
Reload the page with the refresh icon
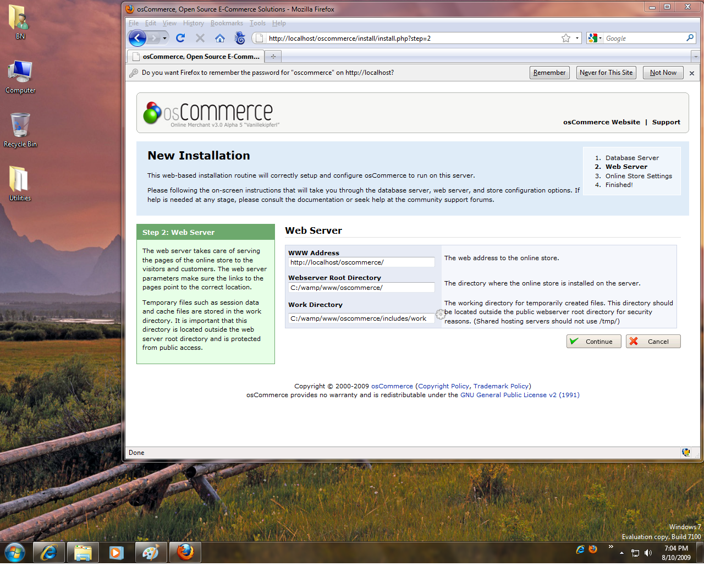coord(180,38)
